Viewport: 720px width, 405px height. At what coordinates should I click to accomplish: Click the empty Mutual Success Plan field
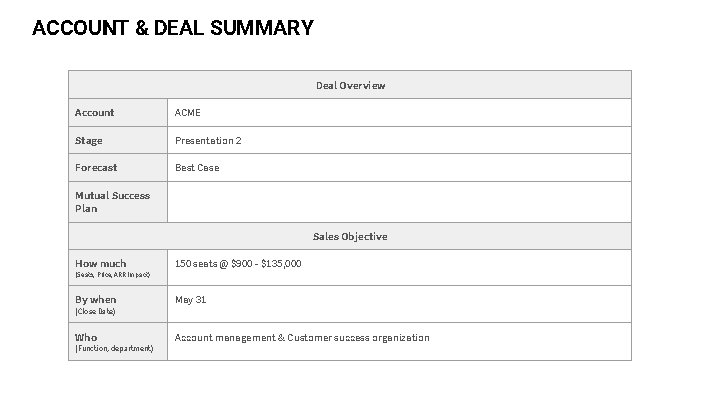tap(399, 202)
